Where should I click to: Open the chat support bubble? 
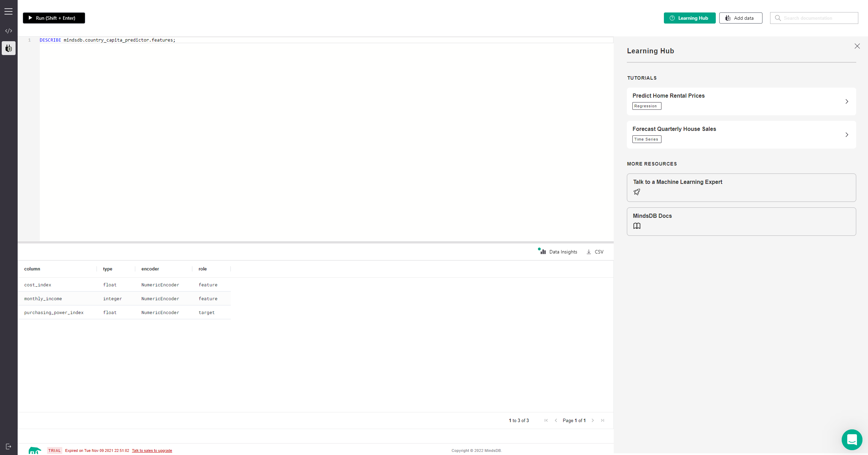coord(852,439)
